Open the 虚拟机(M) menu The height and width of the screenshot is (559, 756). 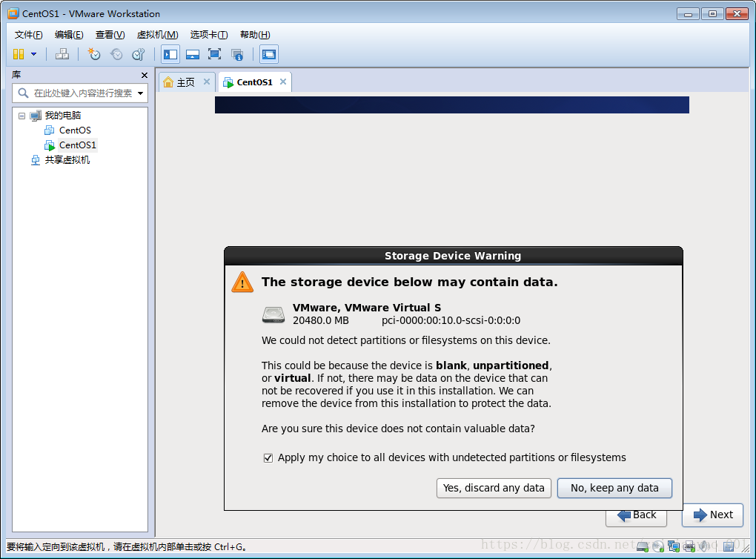click(158, 35)
